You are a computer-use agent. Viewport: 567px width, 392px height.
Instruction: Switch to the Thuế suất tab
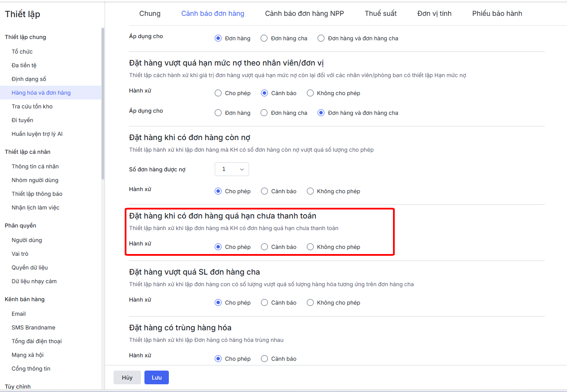pos(381,13)
